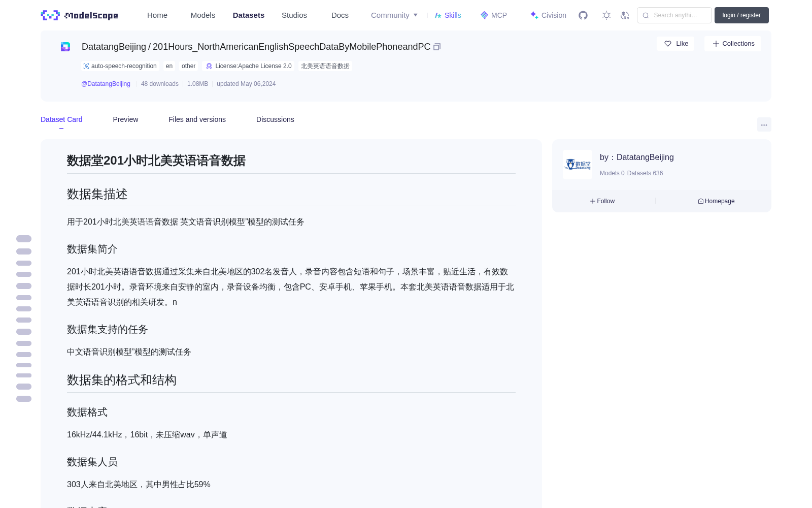
Task: Click the house icon on Homepage
Action: 701,201
